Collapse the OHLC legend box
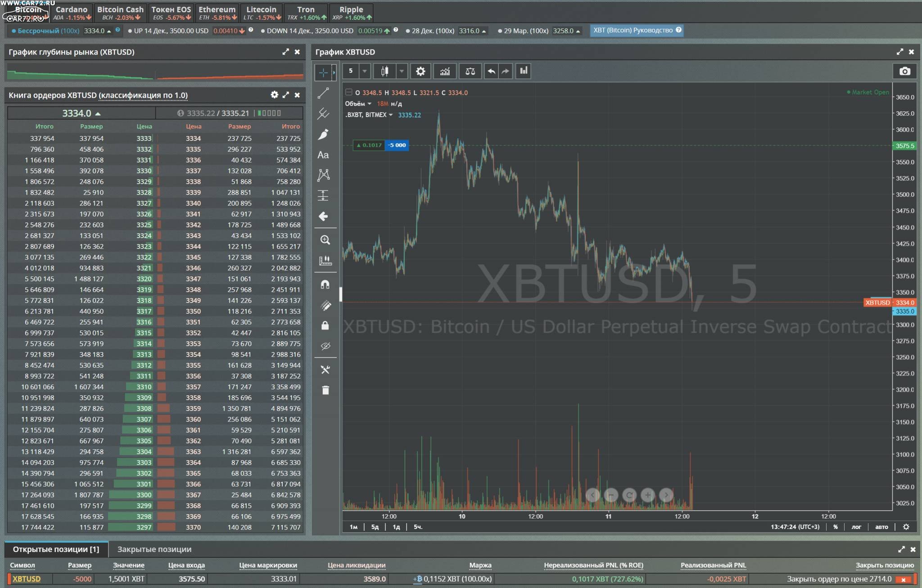Screen dimensions: 922x588 [x=348, y=92]
